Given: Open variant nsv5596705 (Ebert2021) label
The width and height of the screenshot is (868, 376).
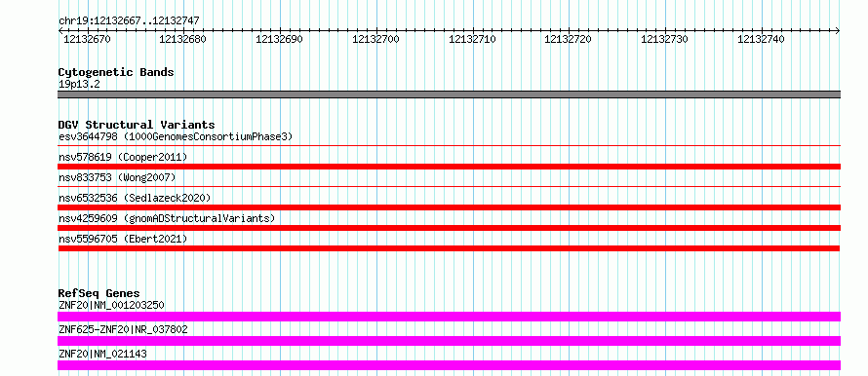Looking at the screenshot, I should [x=123, y=239].
